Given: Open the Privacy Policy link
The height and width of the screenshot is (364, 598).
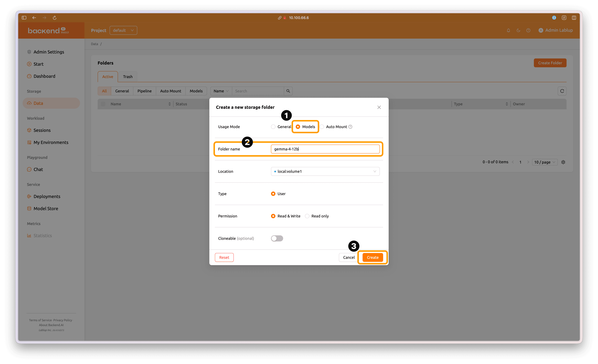Looking at the screenshot, I should coord(63,320).
